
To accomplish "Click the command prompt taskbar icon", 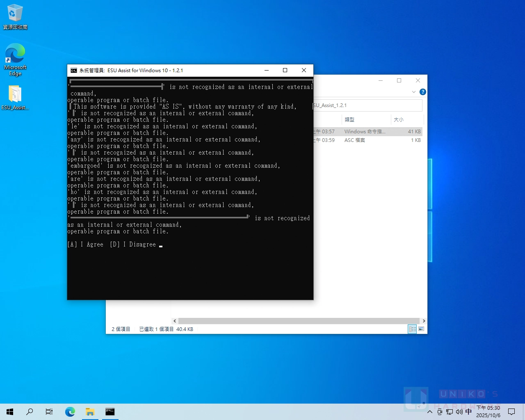I will [110, 412].
